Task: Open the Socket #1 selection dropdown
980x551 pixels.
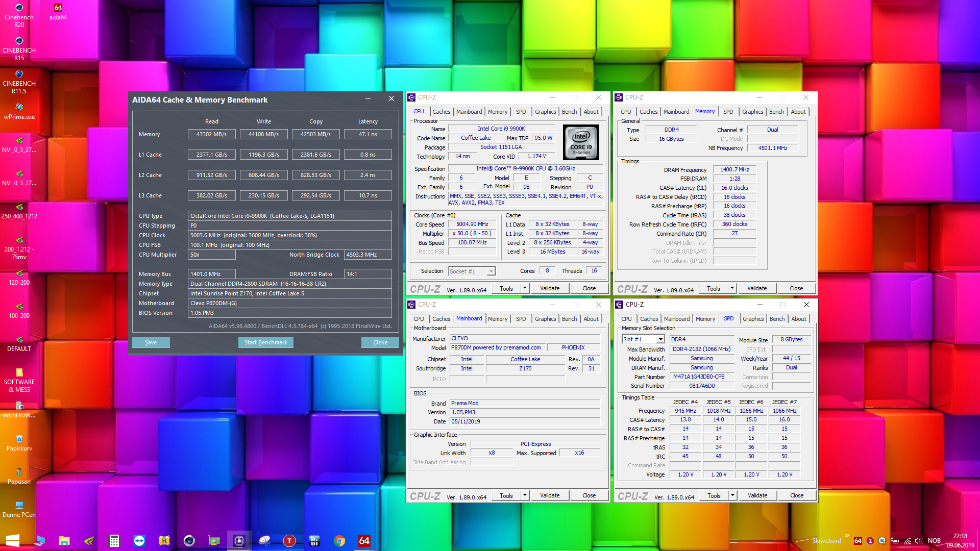Action: pos(491,271)
